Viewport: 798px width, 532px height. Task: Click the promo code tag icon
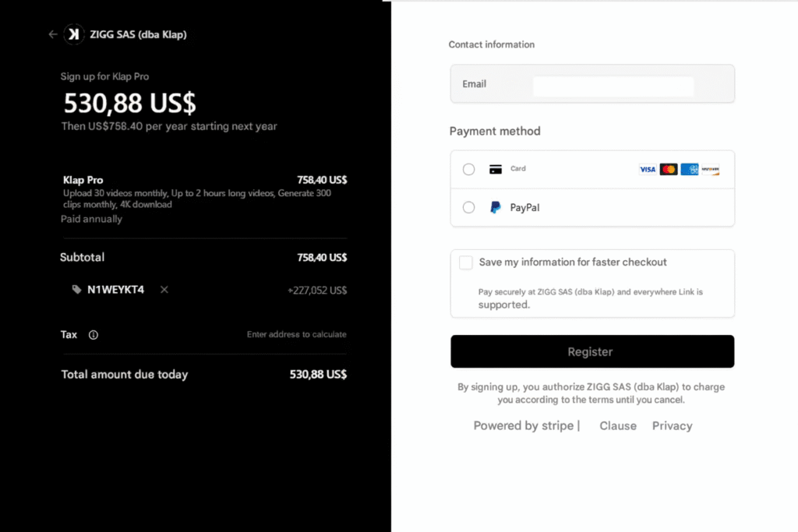(x=76, y=290)
